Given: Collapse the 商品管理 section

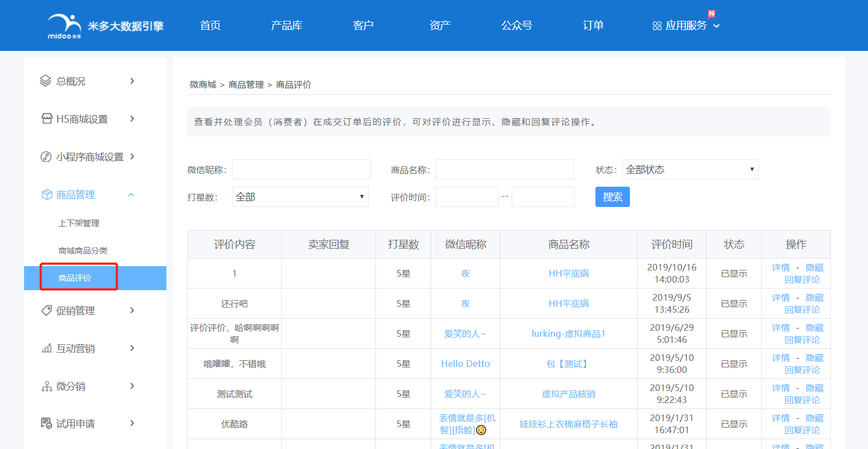Looking at the screenshot, I should pos(131,195).
